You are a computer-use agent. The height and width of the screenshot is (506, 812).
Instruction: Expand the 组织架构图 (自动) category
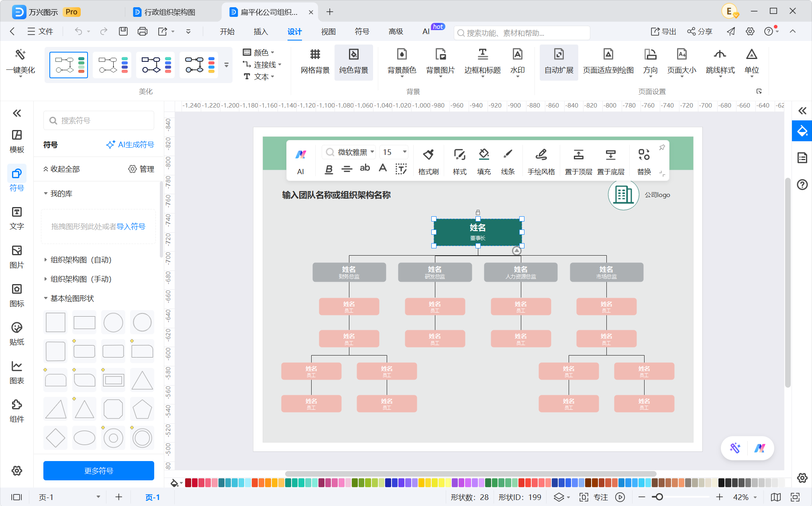point(81,260)
